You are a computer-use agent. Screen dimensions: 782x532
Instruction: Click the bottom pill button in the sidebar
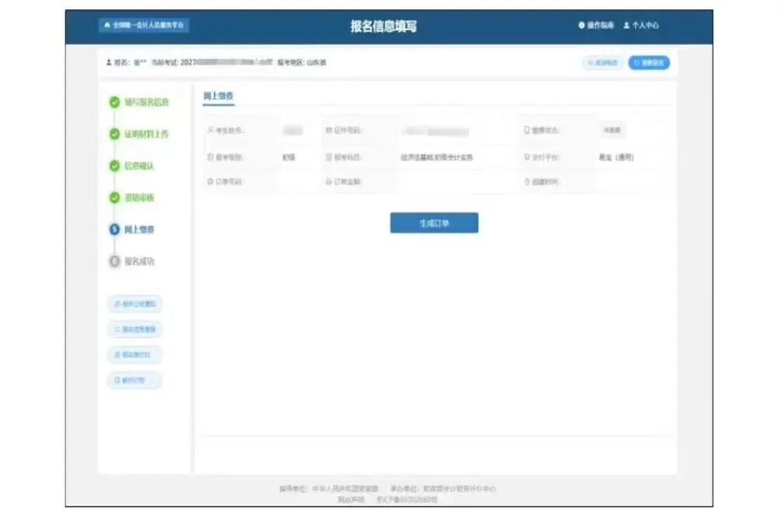click(x=134, y=381)
